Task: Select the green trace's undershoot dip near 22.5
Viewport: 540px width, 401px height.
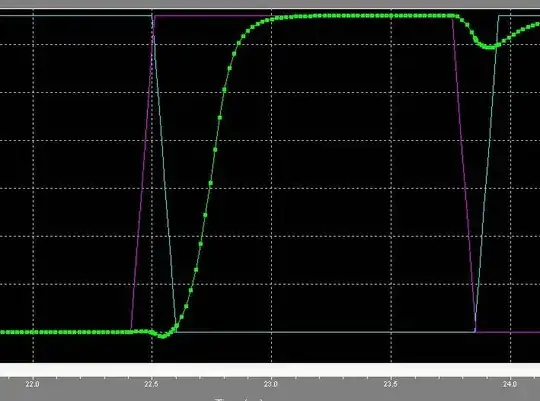Action: pos(162,335)
